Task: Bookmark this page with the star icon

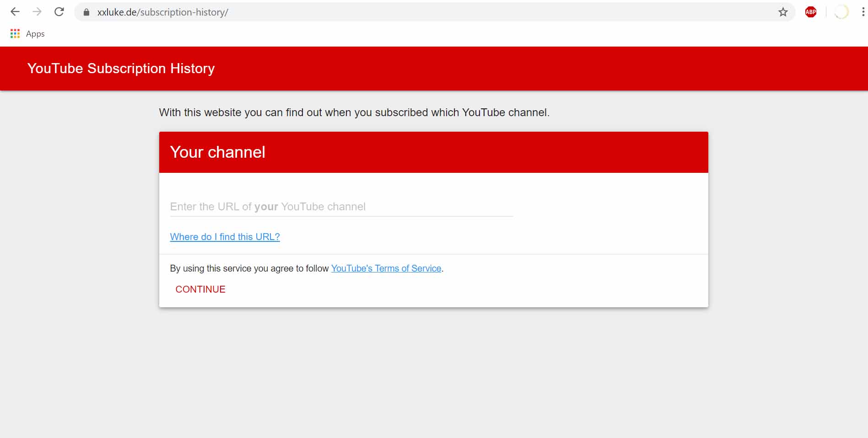Action: pyautogui.click(x=783, y=12)
